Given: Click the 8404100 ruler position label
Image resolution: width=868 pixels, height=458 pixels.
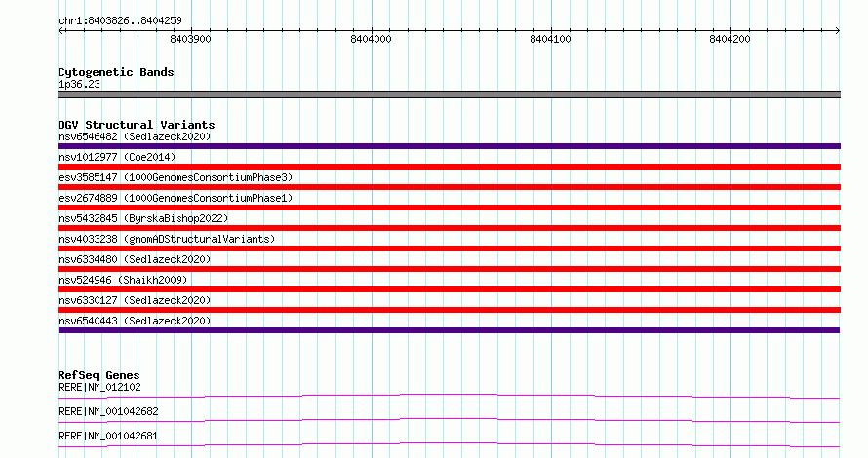Looking at the screenshot, I should click(x=550, y=39).
